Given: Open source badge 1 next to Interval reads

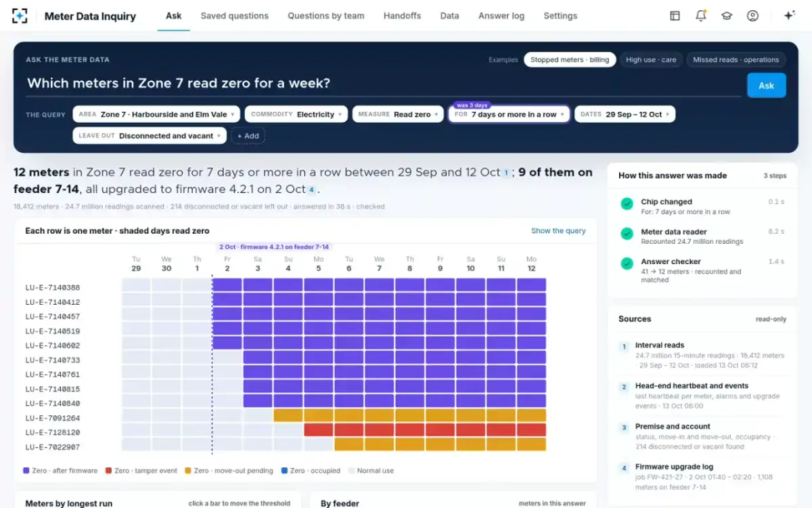Looking at the screenshot, I should [x=625, y=347].
